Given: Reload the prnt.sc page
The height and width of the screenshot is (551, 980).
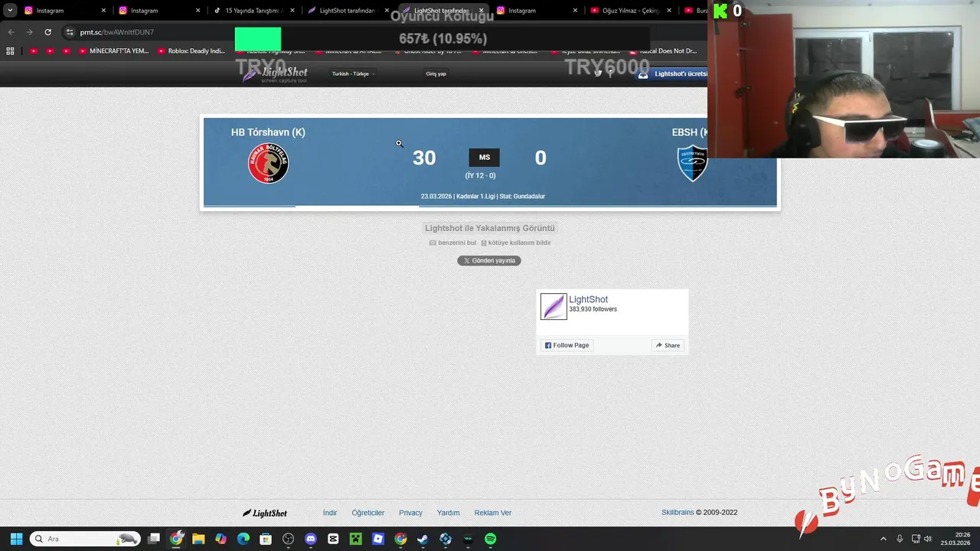Looking at the screenshot, I should pos(47,32).
